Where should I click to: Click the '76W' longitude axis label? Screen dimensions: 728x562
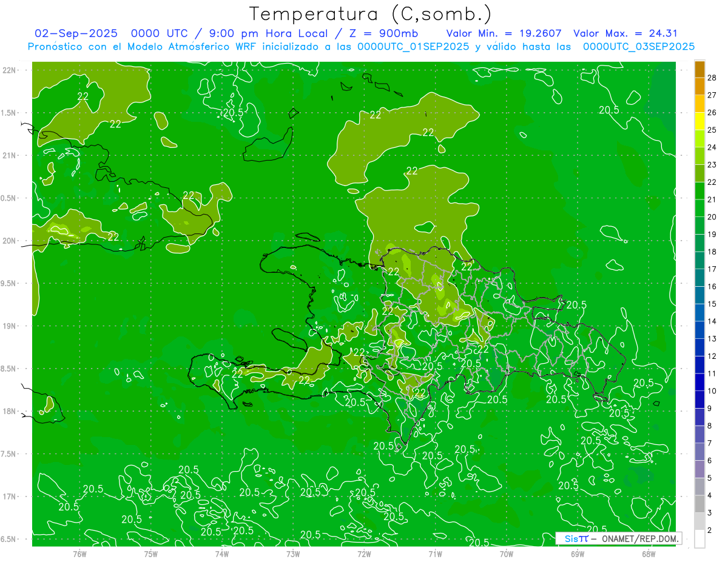tap(79, 554)
